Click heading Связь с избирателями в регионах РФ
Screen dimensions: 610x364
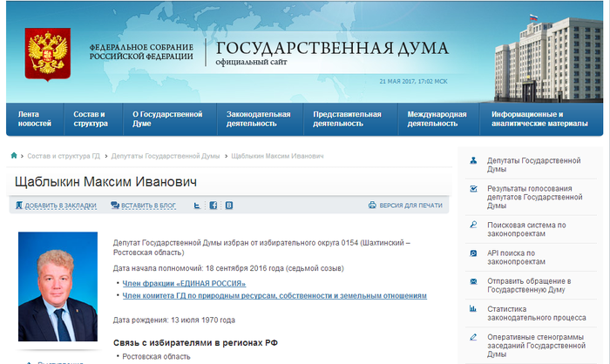coord(195,343)
